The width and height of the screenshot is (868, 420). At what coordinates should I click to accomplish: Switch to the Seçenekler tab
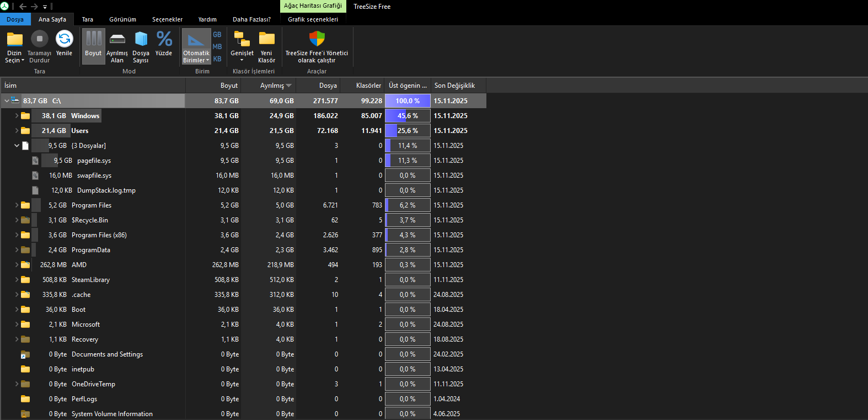[168, 19]
